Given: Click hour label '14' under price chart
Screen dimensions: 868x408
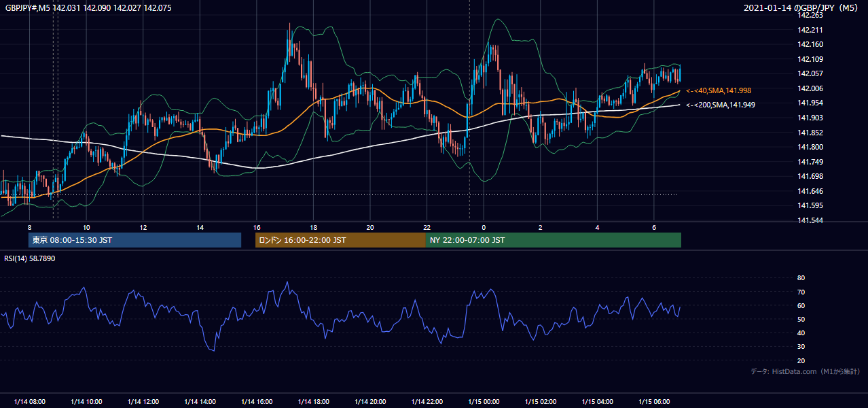Looking at the screenshot, I should 200,227.
